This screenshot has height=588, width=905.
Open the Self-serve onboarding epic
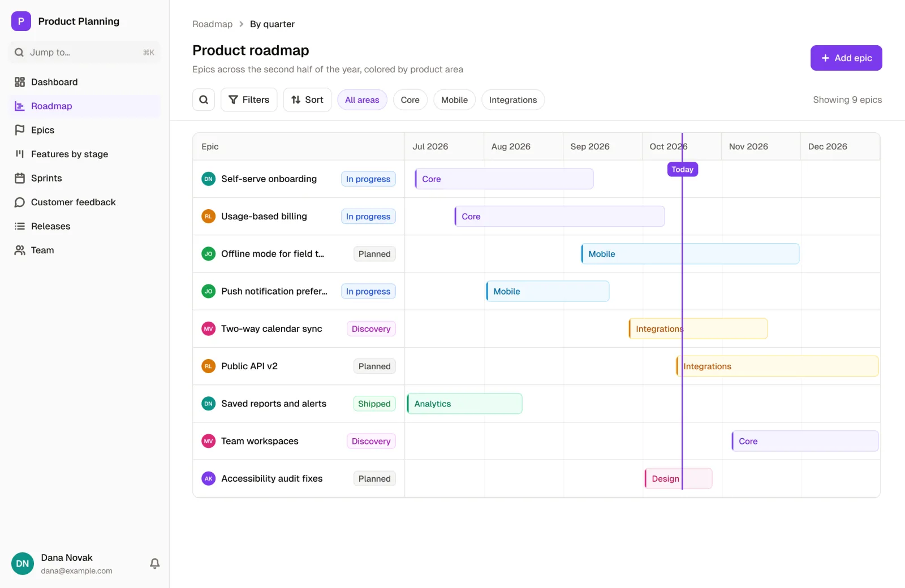[x=269, y=179]
